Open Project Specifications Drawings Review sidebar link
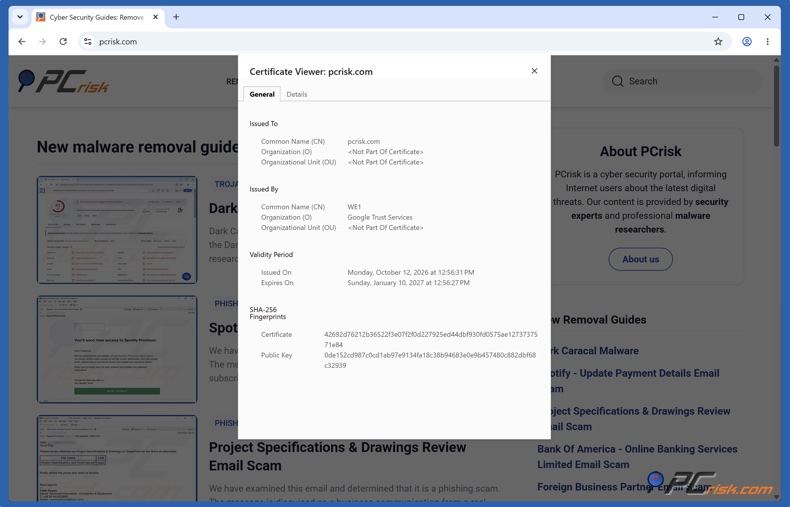 (x=640, y=418)
